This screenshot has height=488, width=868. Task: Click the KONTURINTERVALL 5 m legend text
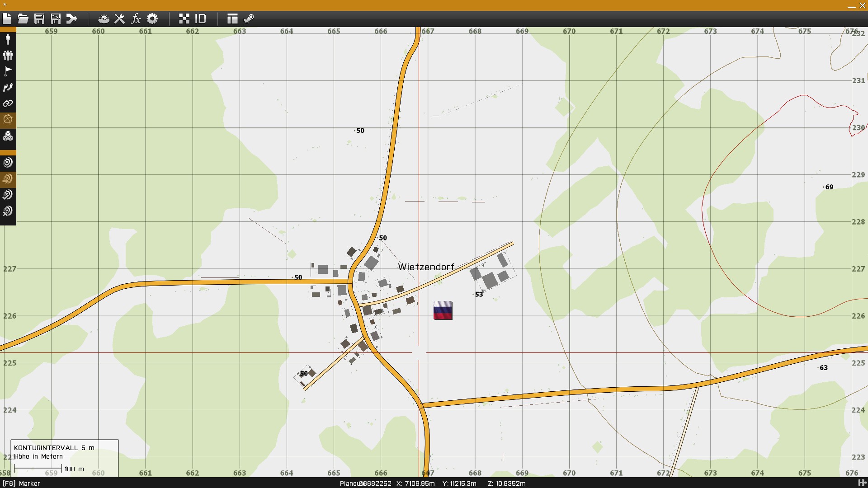(x=54, y=448)
